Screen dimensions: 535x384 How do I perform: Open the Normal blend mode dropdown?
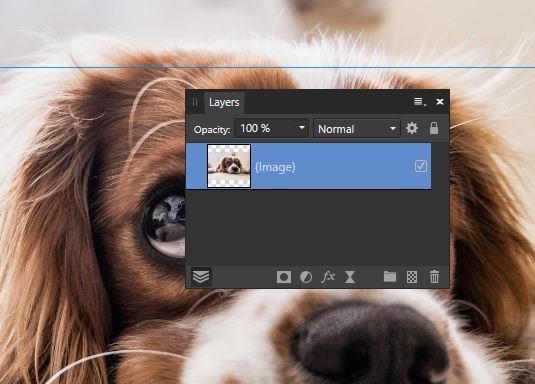coord(357,129)
